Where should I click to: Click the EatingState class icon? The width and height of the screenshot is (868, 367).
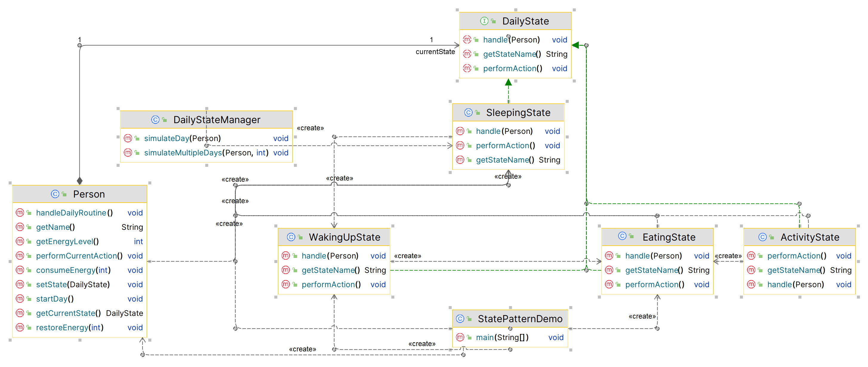[622, 236]
